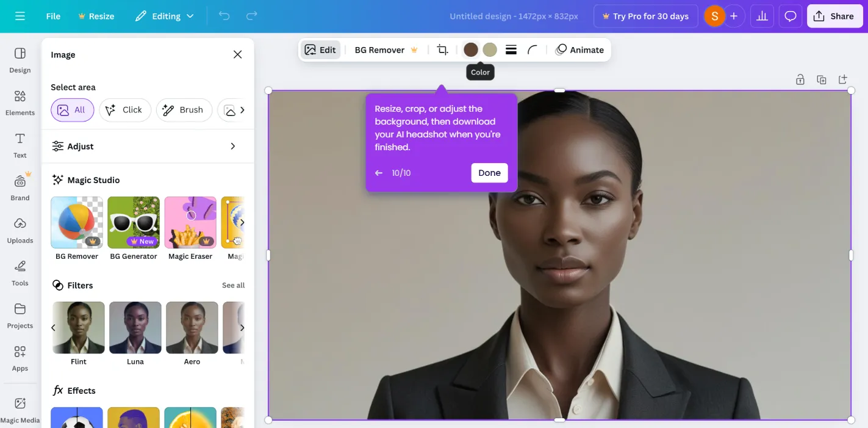The height and width of the screenshot is (428, 868).
Task: Expand the Editing mode dropdown
Action: point(165,16)
